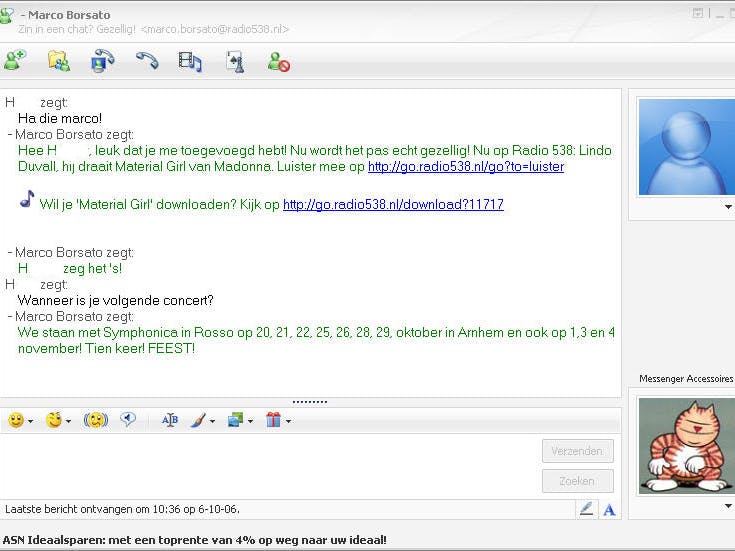Click the contact's blue display picture

pos(687,147)
